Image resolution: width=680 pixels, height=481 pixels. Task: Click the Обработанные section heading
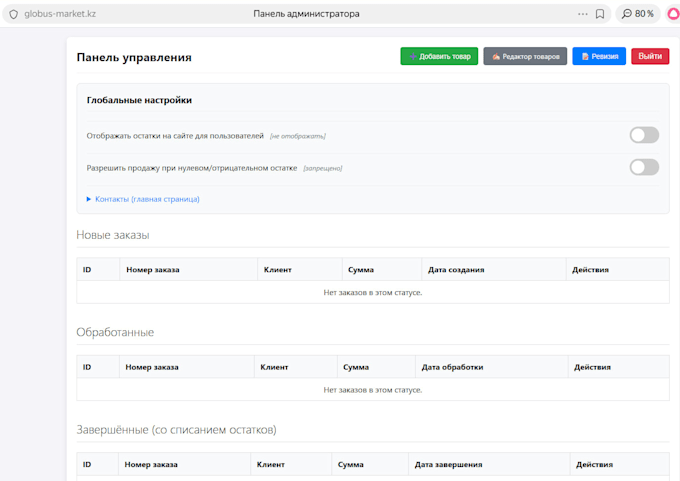[115, 332]
